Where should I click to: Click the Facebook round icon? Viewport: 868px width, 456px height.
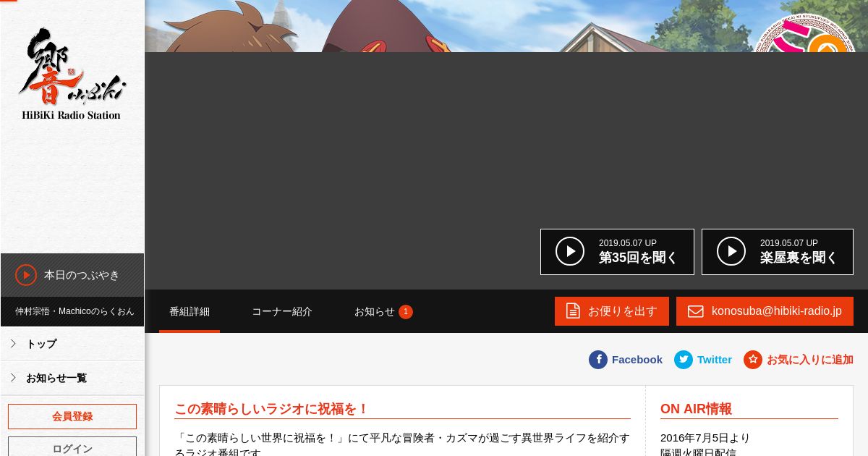598,360
